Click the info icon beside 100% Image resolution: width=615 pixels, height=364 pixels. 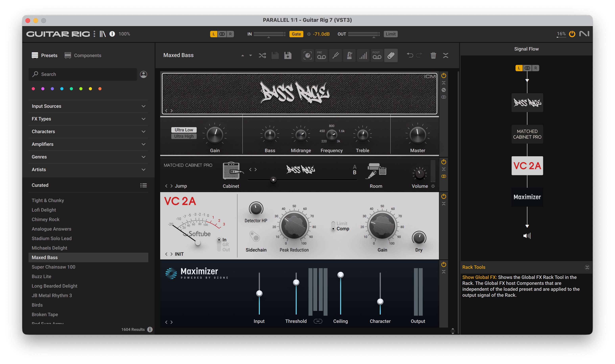[112, 34]
